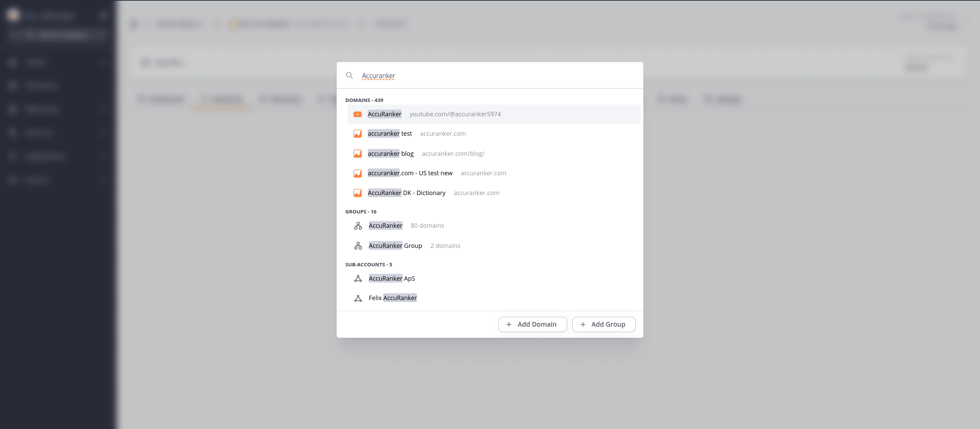Click icon beside AccuRanker DK - Dictionary
This screenshot has width=980, height=429.
357,193
